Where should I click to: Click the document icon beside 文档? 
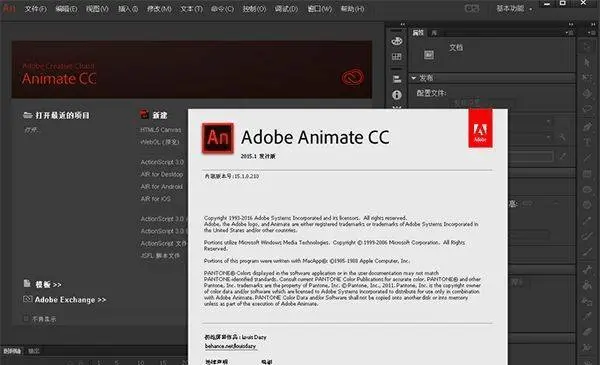(429, 55)
